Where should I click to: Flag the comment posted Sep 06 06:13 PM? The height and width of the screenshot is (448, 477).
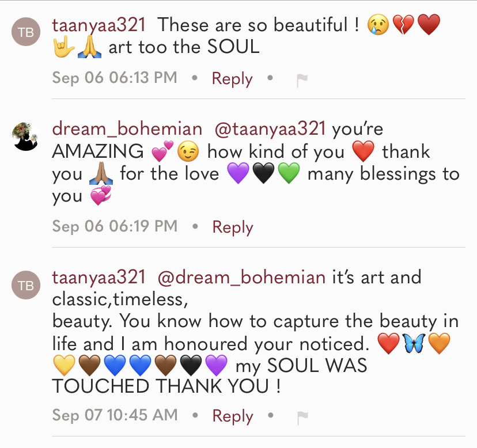[x=302, y=81]
